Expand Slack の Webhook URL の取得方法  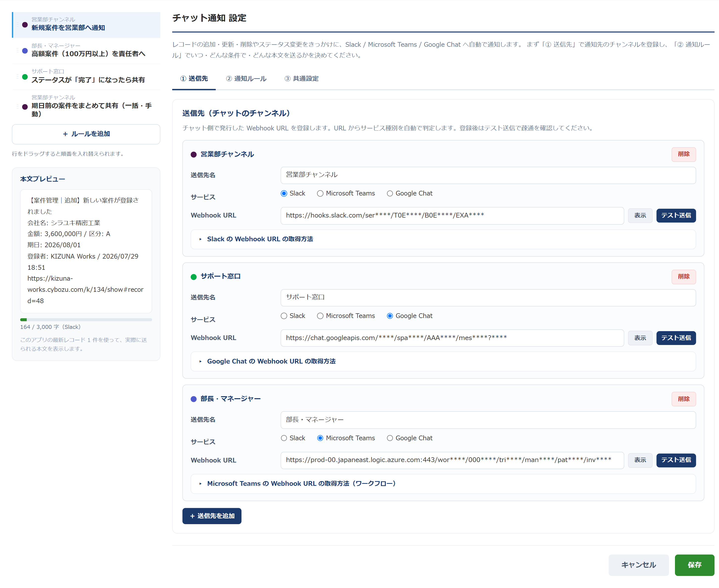click(x=443, y=239)
